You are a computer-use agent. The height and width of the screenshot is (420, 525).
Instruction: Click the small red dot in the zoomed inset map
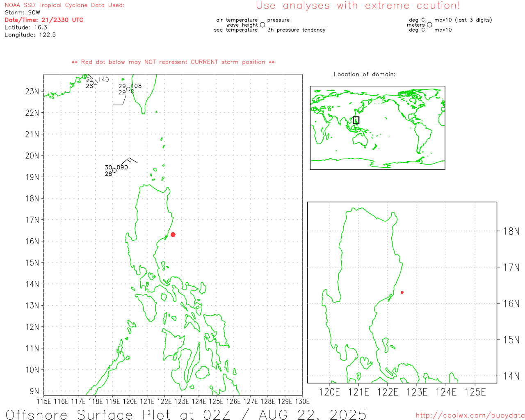coord(402,292)
